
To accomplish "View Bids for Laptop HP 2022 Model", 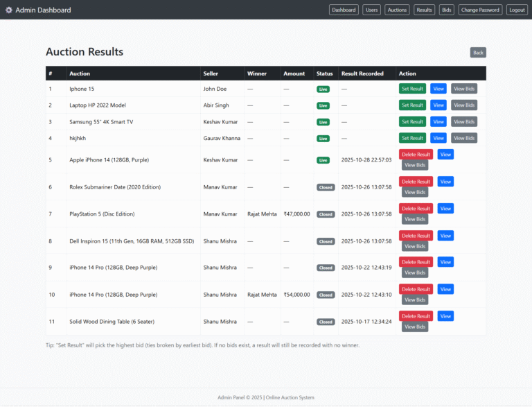I will (464, 105).
